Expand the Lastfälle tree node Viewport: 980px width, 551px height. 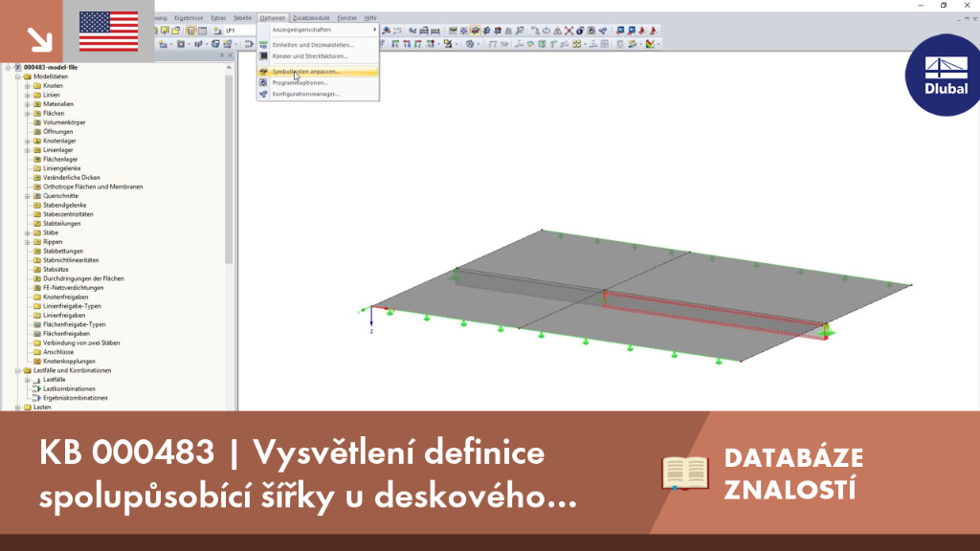pyautogui.click(x=28, y=380)
